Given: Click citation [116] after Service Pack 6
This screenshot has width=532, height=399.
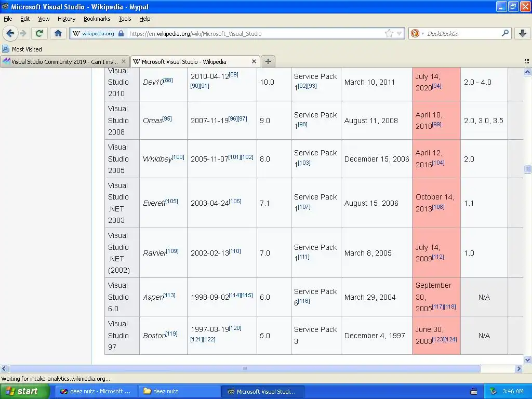Looking at the screenshot, I should [x=303, y=301].
